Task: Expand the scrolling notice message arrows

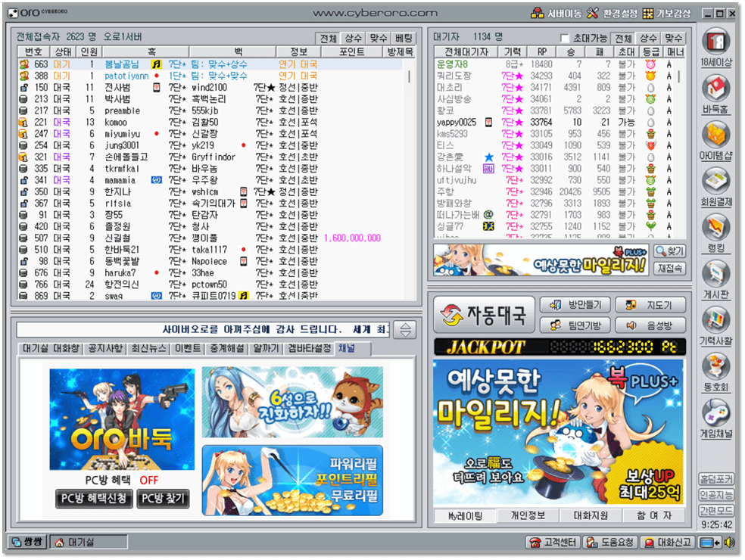Action: pyautogui.click(x=405, y=330)
